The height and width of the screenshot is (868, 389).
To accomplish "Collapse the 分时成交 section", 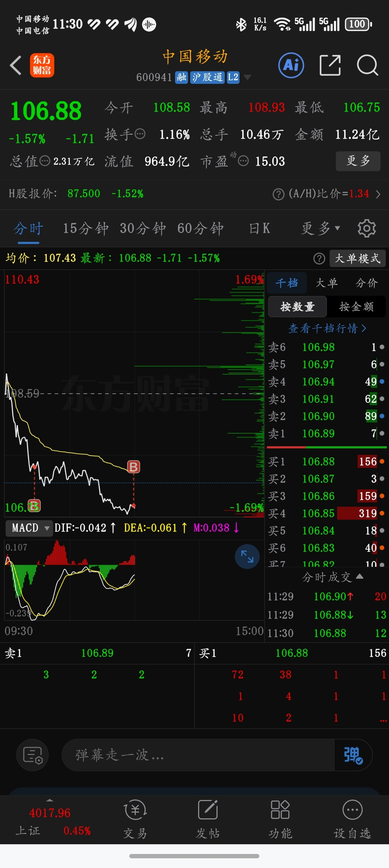I will (x=332, y=577).
